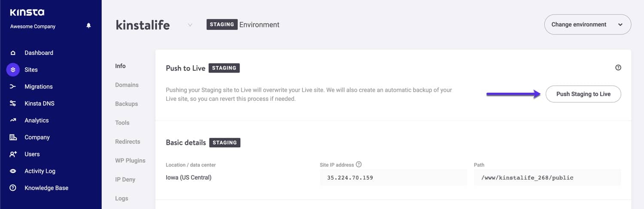Switch to the Domains tab

pyautogui.click(x=127, y=85)
